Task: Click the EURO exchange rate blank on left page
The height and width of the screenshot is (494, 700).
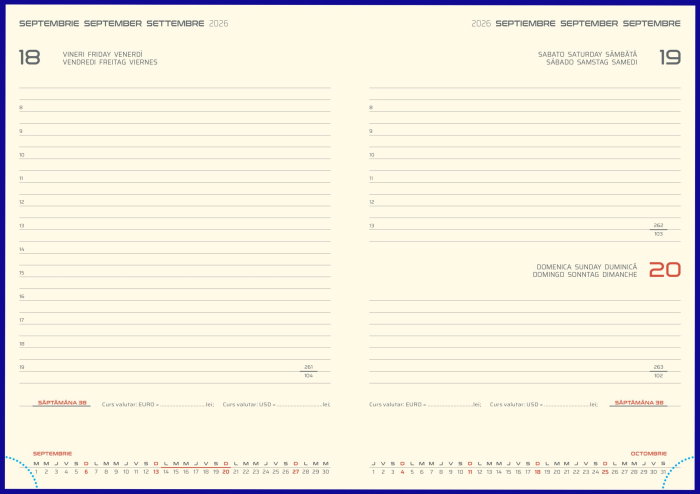Action: [182, 405]
